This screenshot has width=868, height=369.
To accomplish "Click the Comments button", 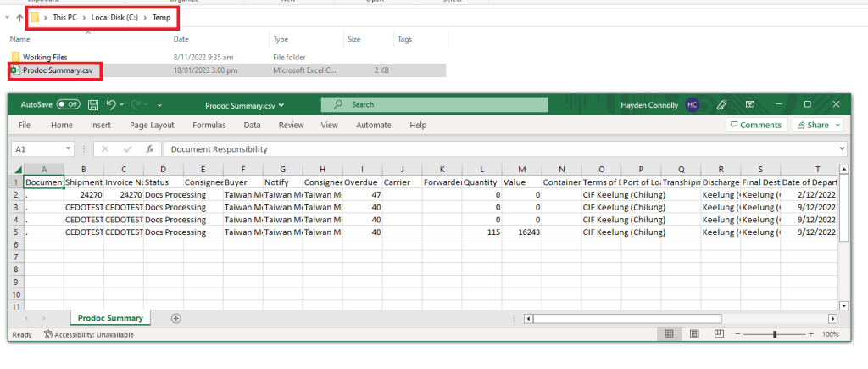I will coord(756,126).
